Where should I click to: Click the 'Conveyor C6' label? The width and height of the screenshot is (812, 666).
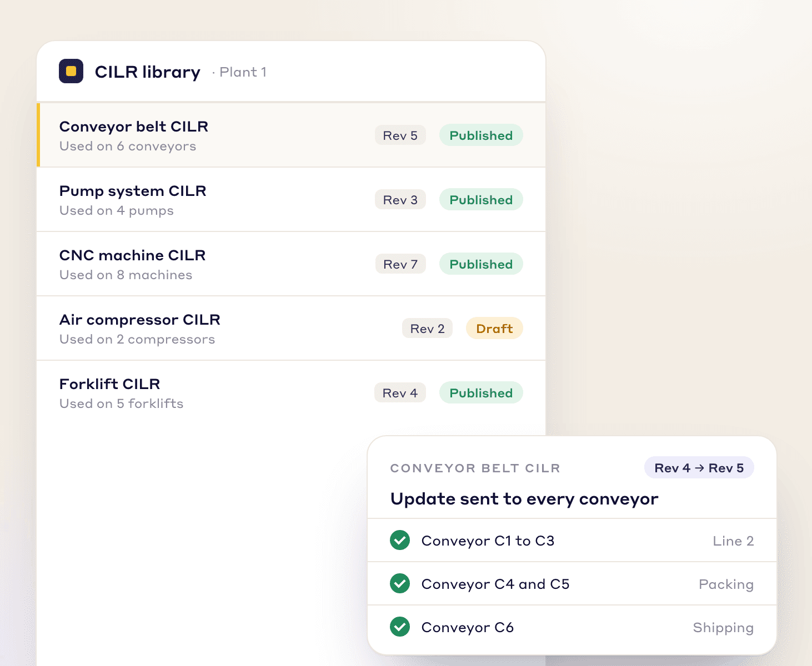pos(468,628)
